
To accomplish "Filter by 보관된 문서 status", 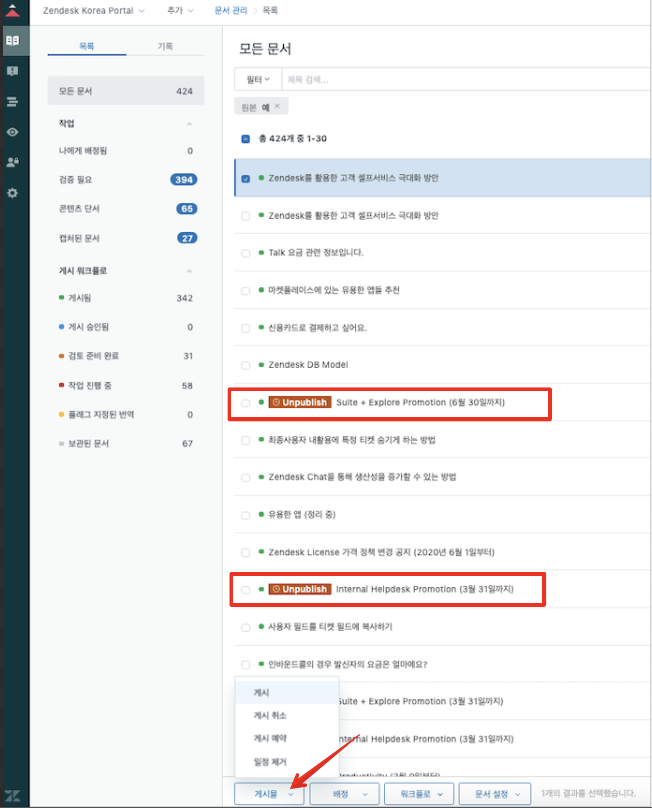I will coord(126,443).
